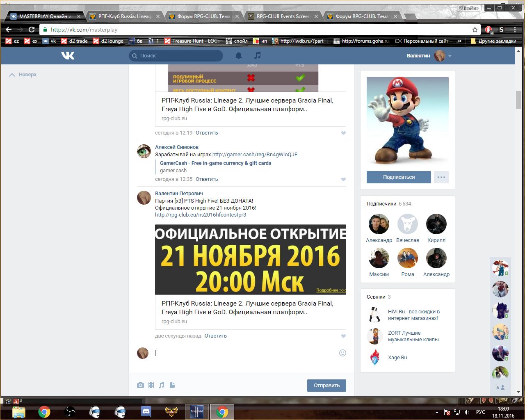Image resolution: width=525 pixels, height=420 pixels.
Task: Switch to the 'MASTERPLAY Онлайн' tab
Action: point(46,16)
